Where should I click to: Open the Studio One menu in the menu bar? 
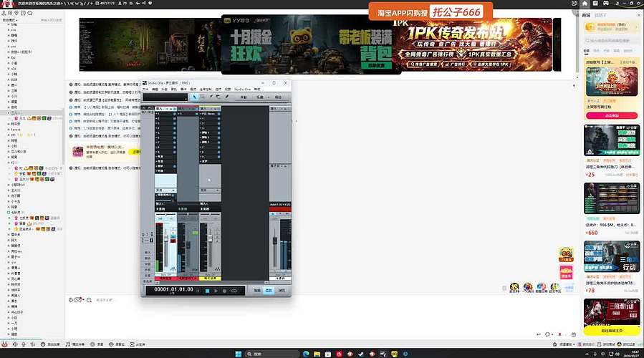[x=243, y=89]
